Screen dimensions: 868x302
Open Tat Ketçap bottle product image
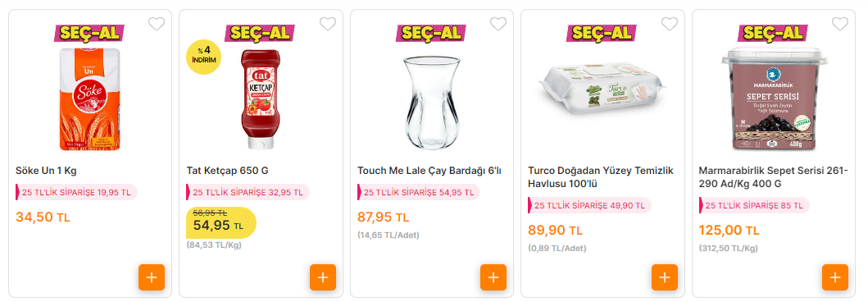point(260,100)
